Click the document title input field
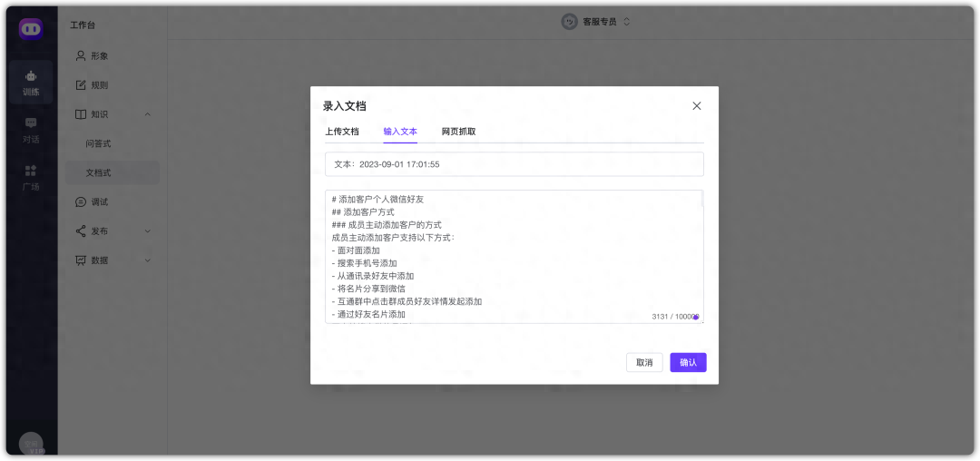Viewport: 980px width, 461px height. 514,164
